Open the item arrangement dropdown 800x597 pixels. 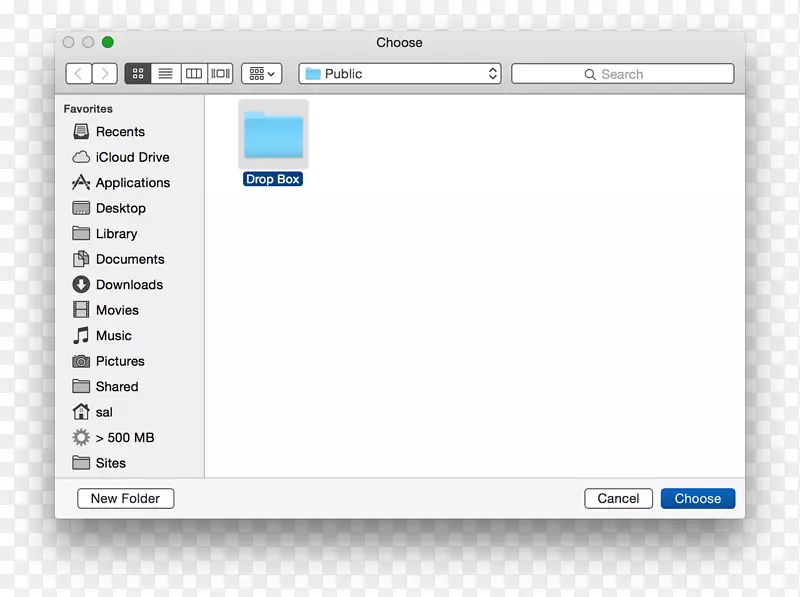point(261,73)
